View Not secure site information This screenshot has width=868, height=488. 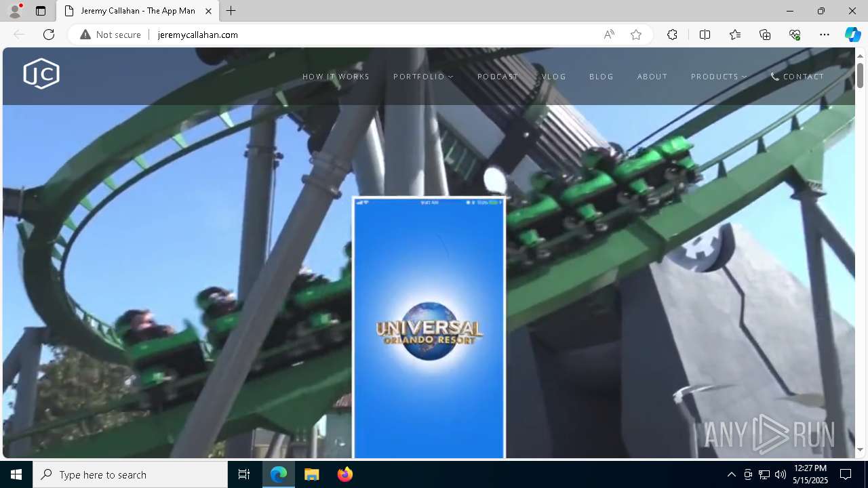(111, 35)
